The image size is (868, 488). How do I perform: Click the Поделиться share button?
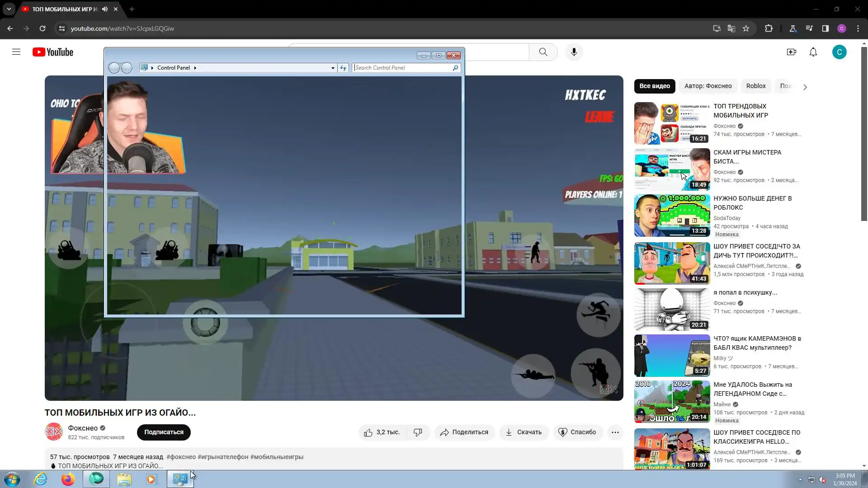[x=464, y=432]
